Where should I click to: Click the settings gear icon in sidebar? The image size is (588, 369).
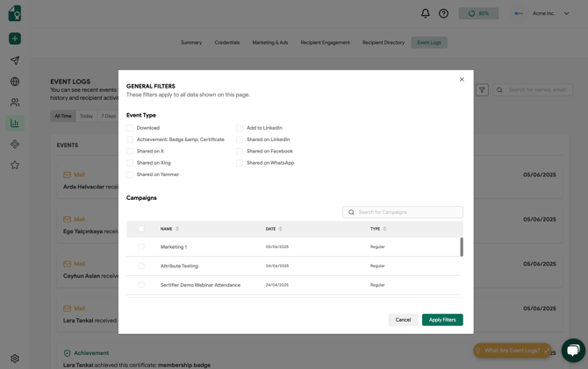point(15,358)
